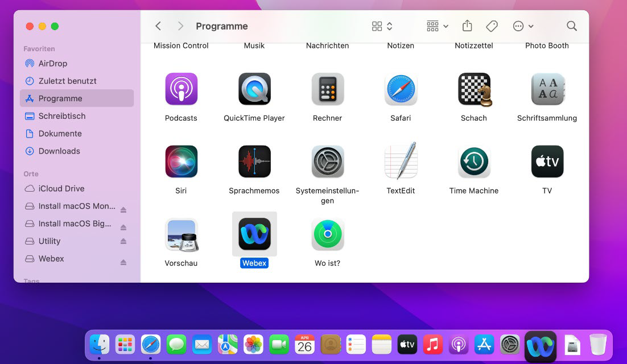Screen dimensions: 627x364
Task: Open Safari from the Dock
Action: 150,345
